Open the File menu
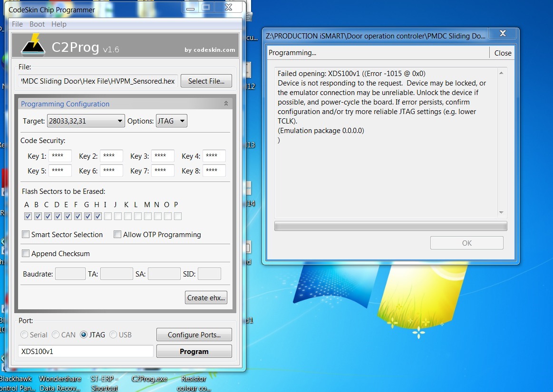Viewport: 553px width, 392px height. [x=17, y=24]
